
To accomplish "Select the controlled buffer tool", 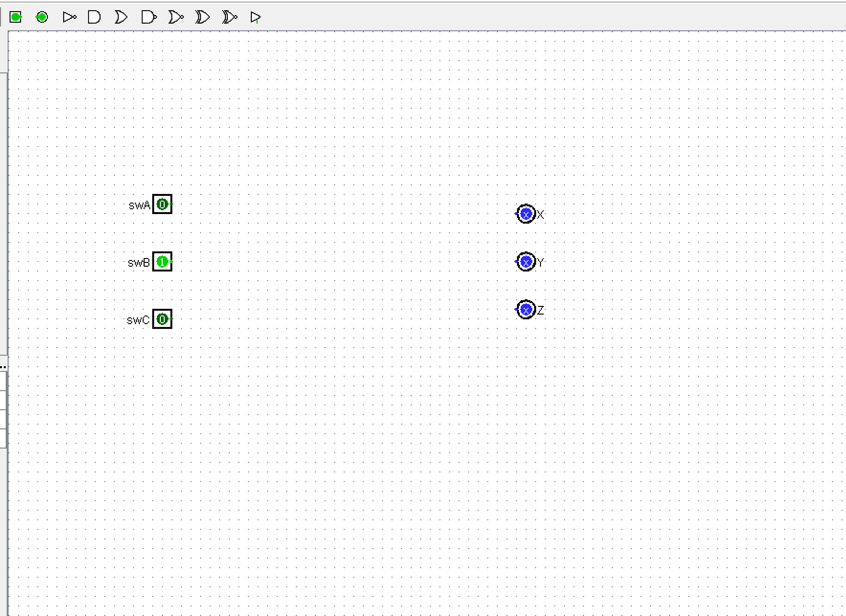I will click(256, 17).
